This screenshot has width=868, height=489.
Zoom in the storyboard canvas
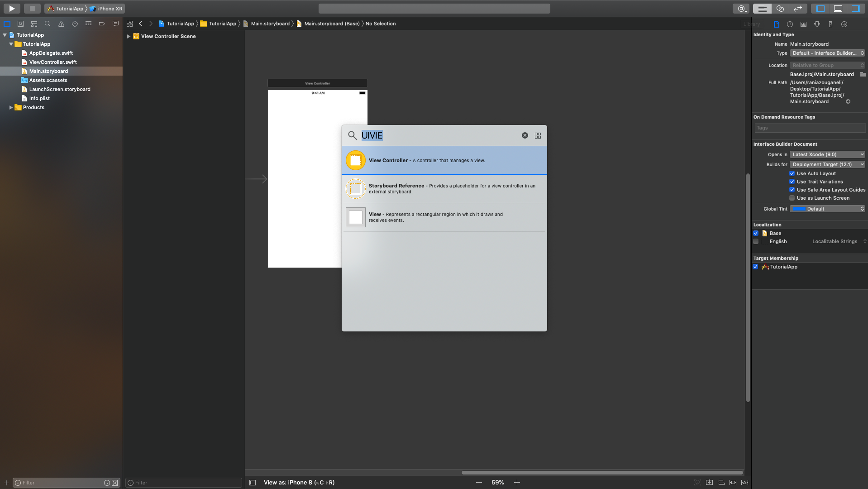point(517,483)
